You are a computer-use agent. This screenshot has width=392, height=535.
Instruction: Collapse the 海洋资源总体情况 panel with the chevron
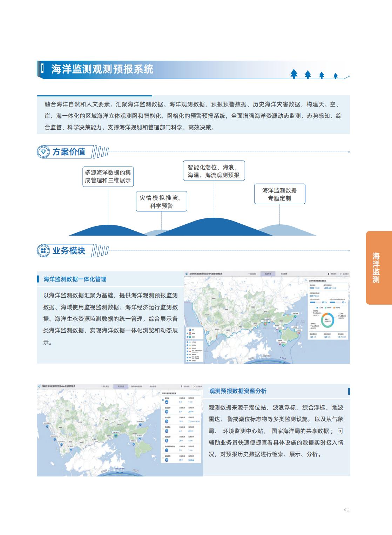[306, 280]
